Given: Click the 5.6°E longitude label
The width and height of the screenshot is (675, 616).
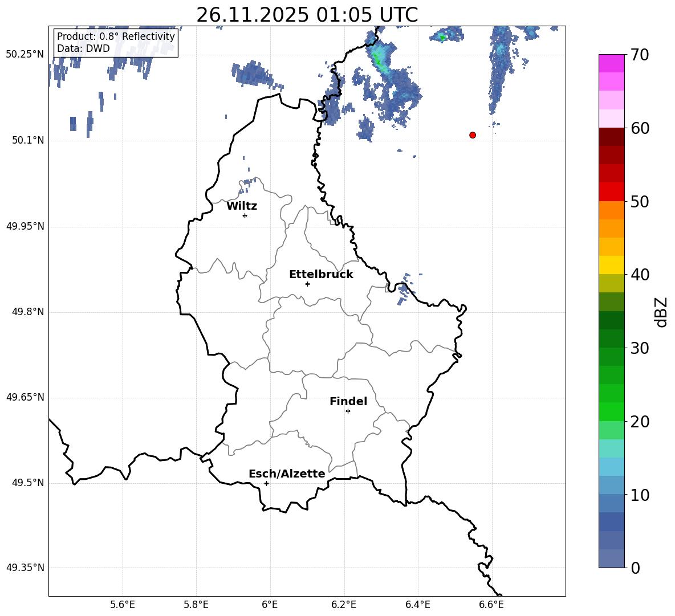Looking at the screenshot, I should coord(123,605).
